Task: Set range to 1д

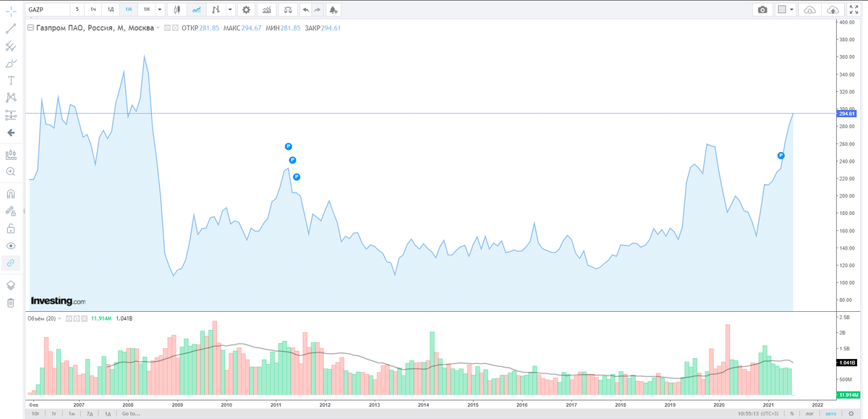Action: [106, 413]
